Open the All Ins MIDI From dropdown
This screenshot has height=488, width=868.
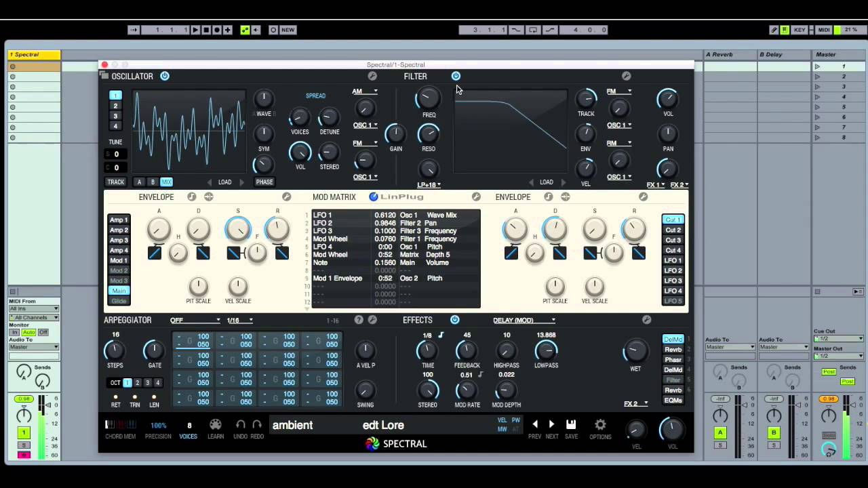click(x=34, y=309)
